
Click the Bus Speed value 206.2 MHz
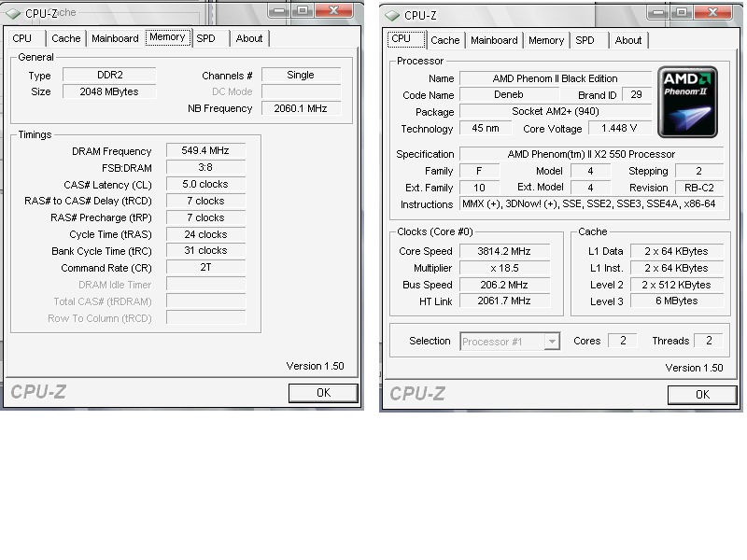click(504, 285)
